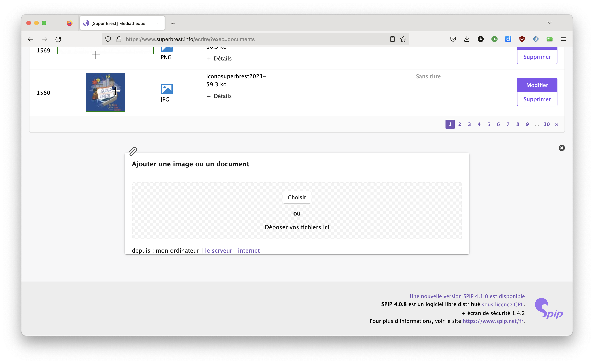Choose upload source le serveur
Viewport: 594px width, 364px height.
[x=218, y=251]
